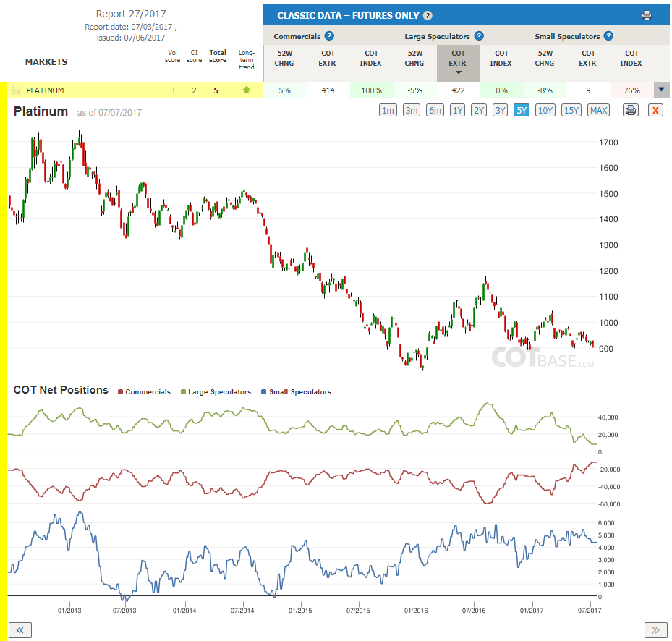Viewport: 672px width, 641px height.
Task: Select the 1Y time range
Action: (458, 110)
